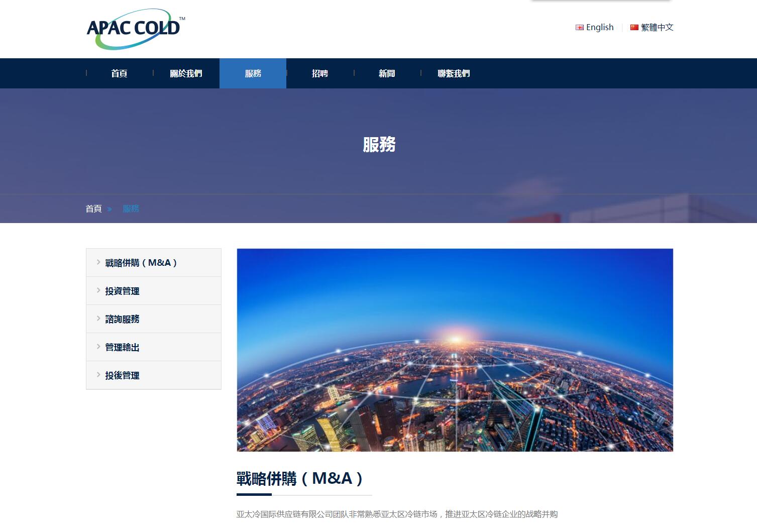This screenshot has width=757, height=532.
Task: Select 投資管理 in the sidebar
Action: [x=154, y=291]
